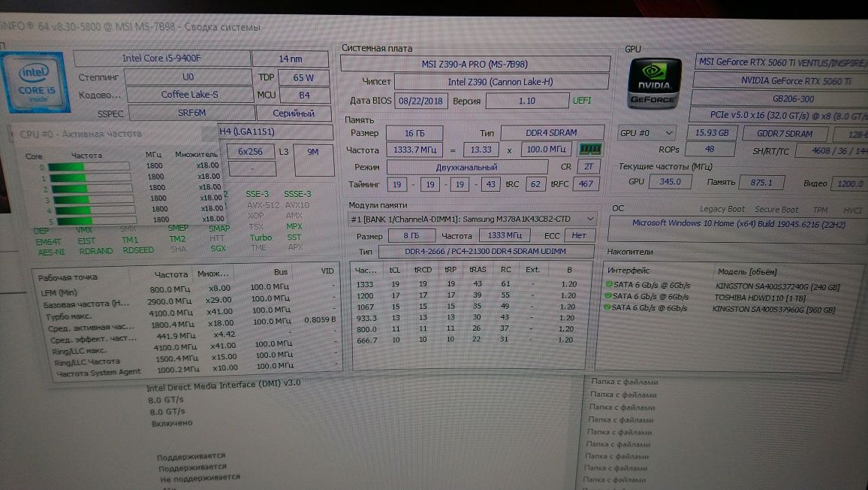The height and width of the screenshot is (490, 868).
Task: Click the Серийный production unit field
Action: point(294,113)
